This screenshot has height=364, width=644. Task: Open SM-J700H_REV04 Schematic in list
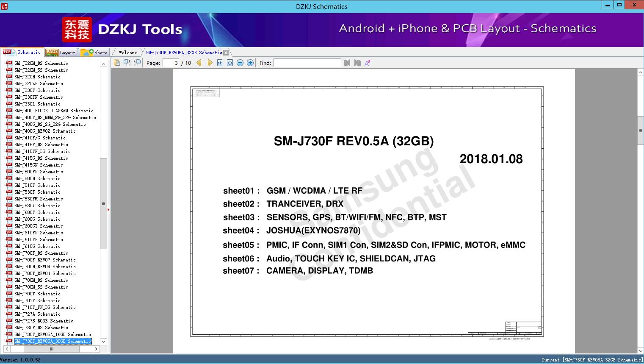coord(45,267)
